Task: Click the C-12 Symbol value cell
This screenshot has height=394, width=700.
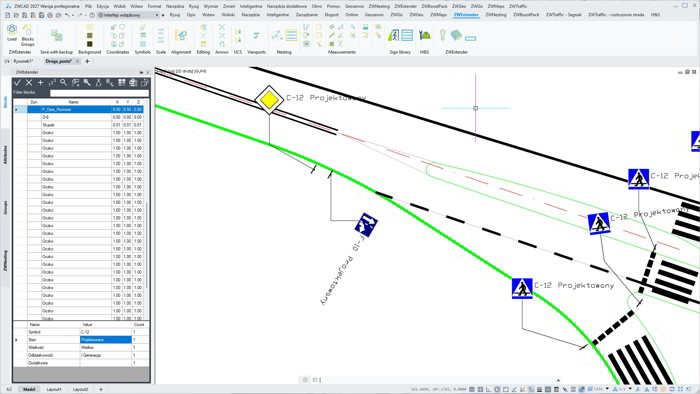Action: point(106,332)
